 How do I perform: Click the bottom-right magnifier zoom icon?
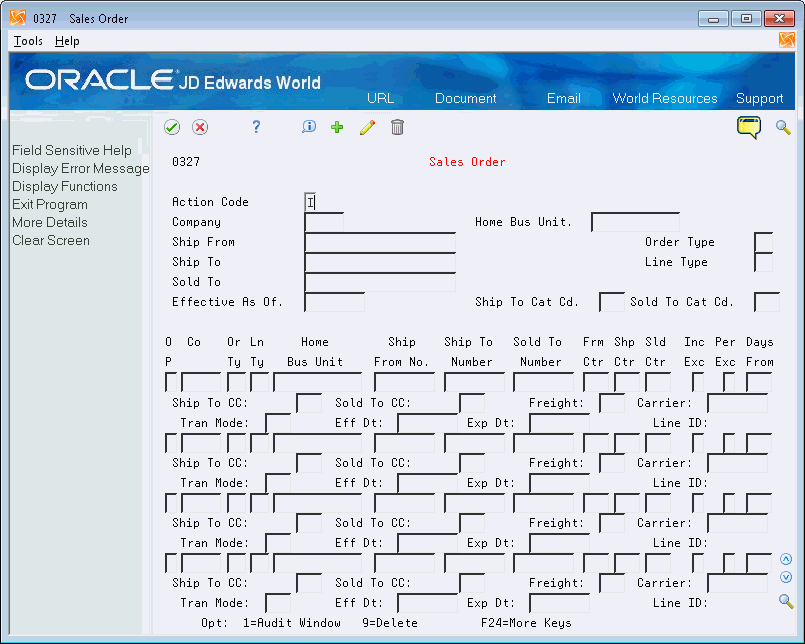[x=786, y=601]
